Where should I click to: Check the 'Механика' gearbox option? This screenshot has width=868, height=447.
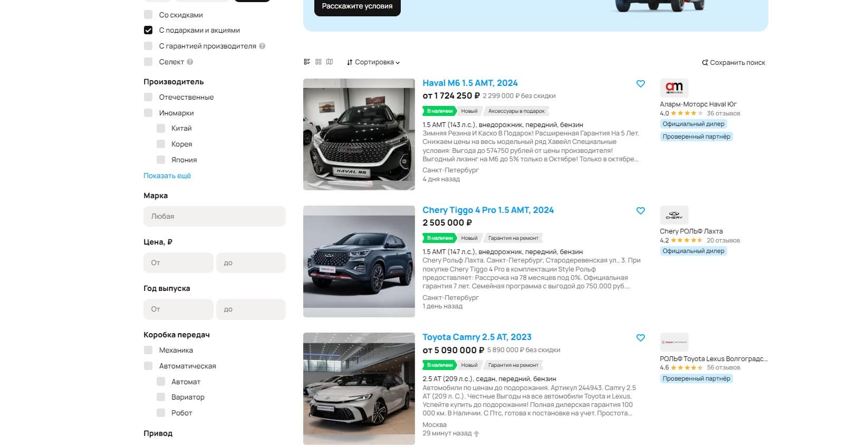coord(148,350)
